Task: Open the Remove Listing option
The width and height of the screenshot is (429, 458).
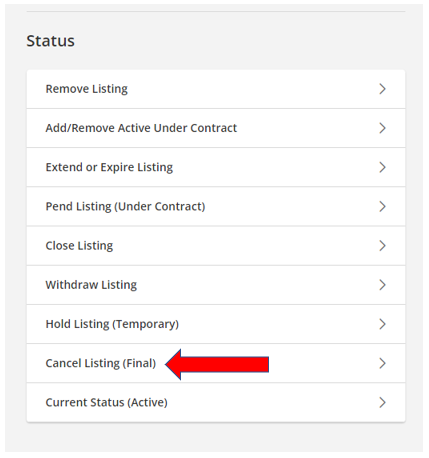Action: pos(216,89)
